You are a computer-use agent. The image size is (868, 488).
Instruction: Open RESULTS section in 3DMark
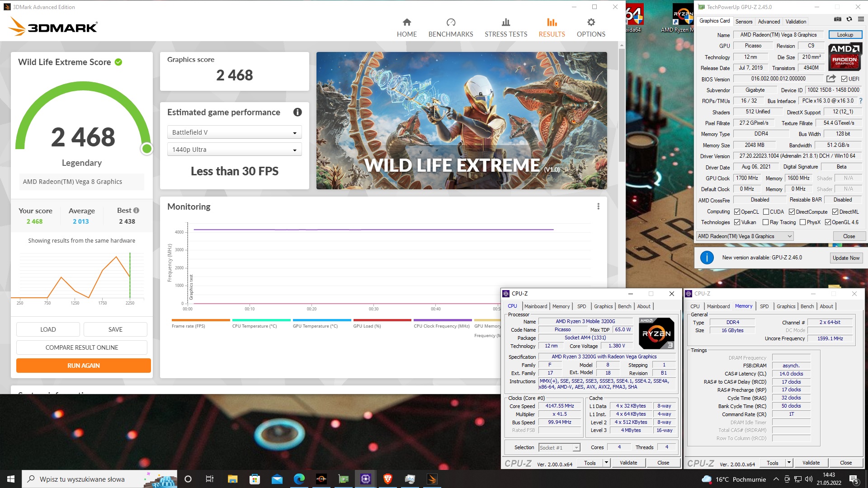(552, 28)
